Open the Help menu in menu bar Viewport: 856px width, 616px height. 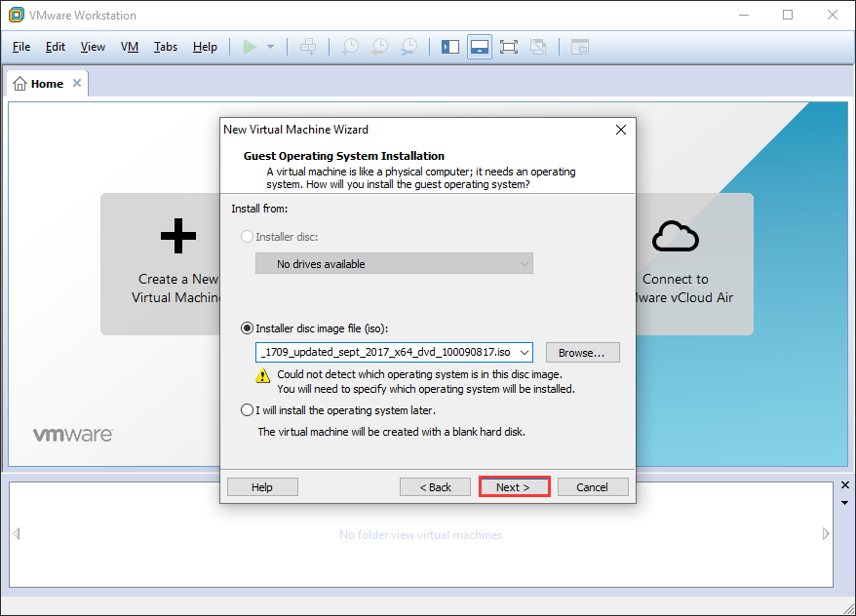[205, 47]
